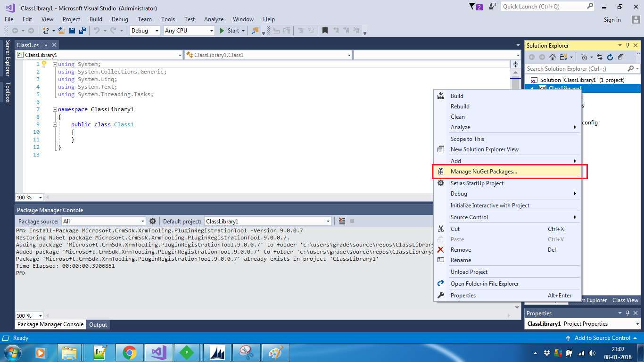Click the lightbulb quick actions icon
Viewport: 644px width, 362px height.
44,64
